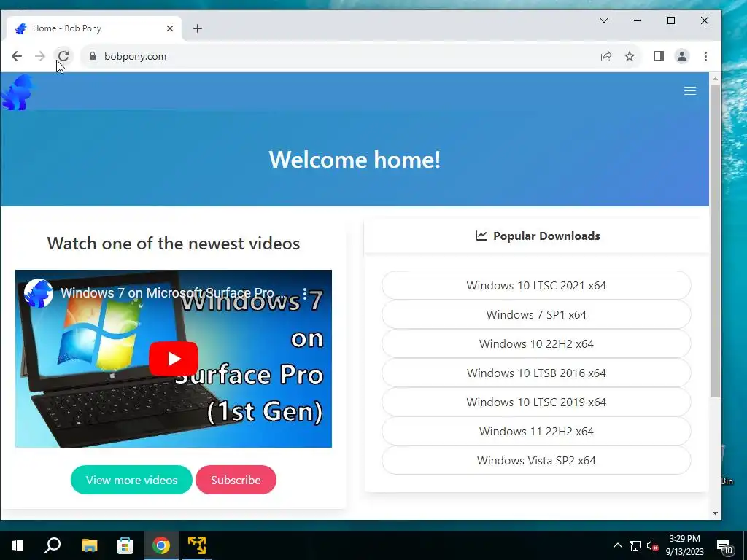This screenshot has width=747, height=560.
Task: Click the browser forward arrow
Action: pos(40,56)
